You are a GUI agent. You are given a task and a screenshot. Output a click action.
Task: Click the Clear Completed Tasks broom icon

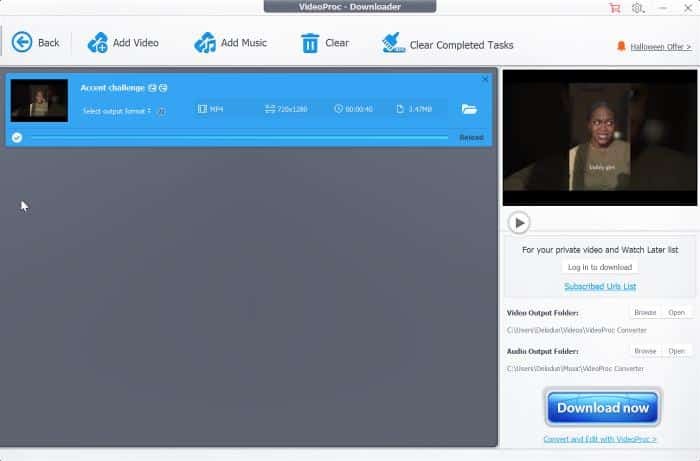pyautogui.click(x=393, y=43)
